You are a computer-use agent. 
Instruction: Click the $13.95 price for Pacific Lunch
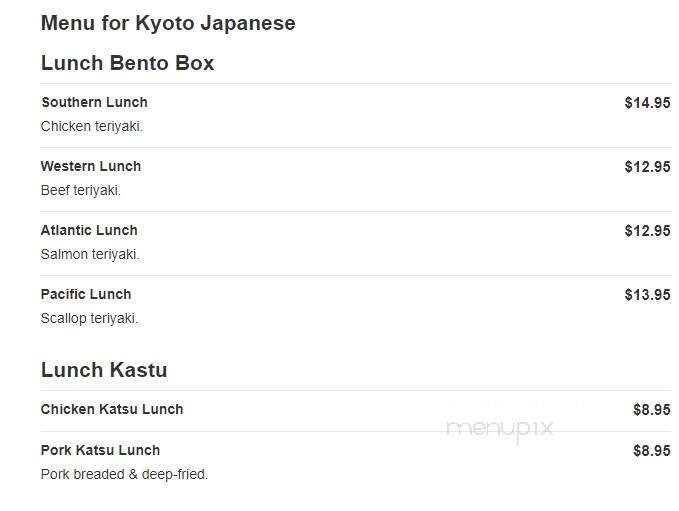pyautogui.click(x=647, y=294)
